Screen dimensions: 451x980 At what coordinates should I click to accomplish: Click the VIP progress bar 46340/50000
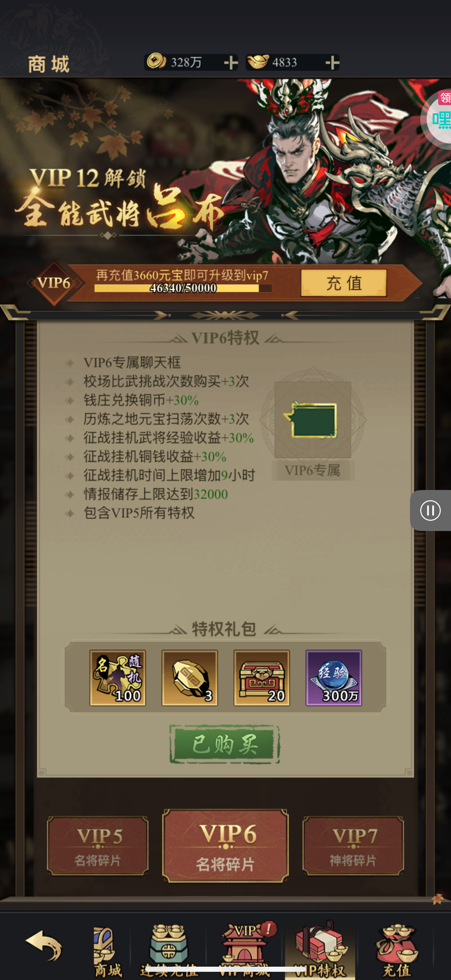click(x=183, y=288)
